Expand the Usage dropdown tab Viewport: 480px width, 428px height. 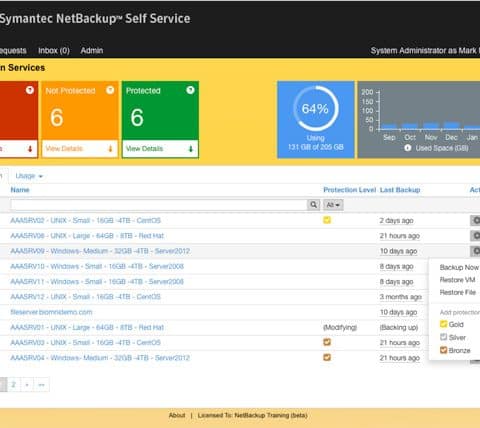click(29, 176)
